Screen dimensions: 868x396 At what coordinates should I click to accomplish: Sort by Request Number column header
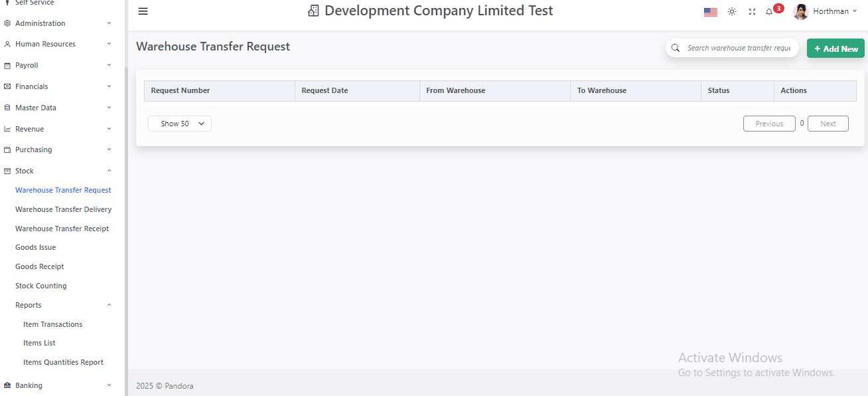click(220, 90)
